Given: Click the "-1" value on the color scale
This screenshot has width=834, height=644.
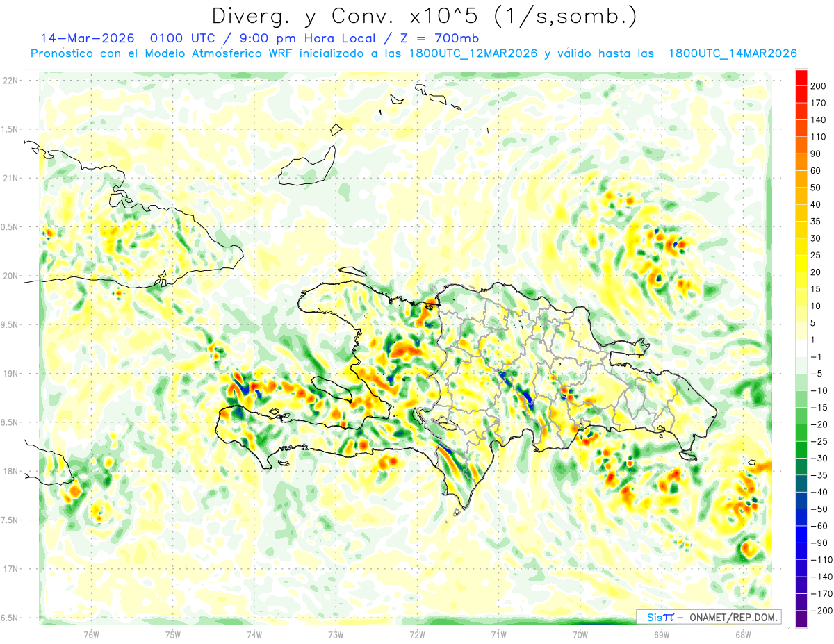Looking at the screenshot, I should click(x=817, y=357).
